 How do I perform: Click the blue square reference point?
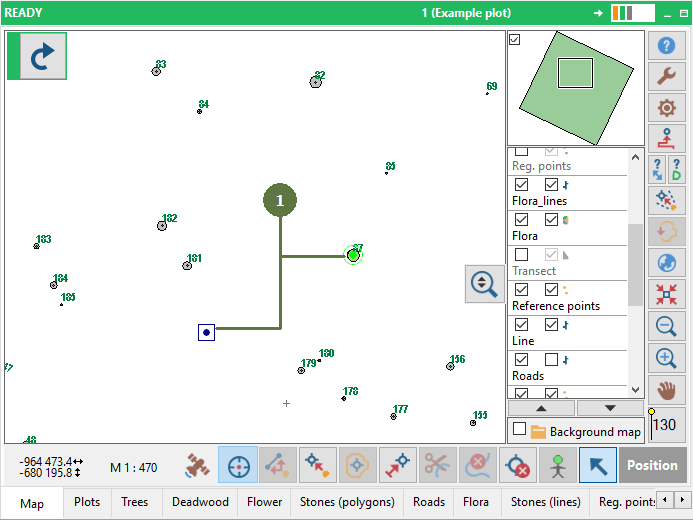coord(206,332)
